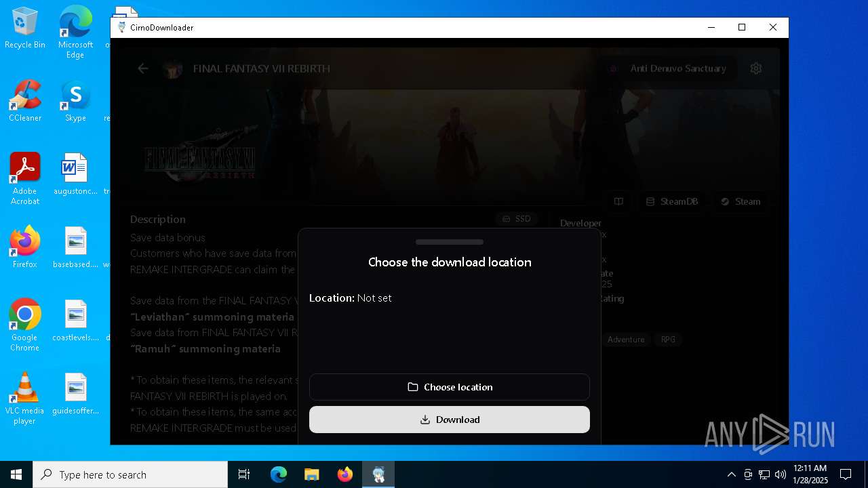Open the settings gear icon

(x=756, y=68)
